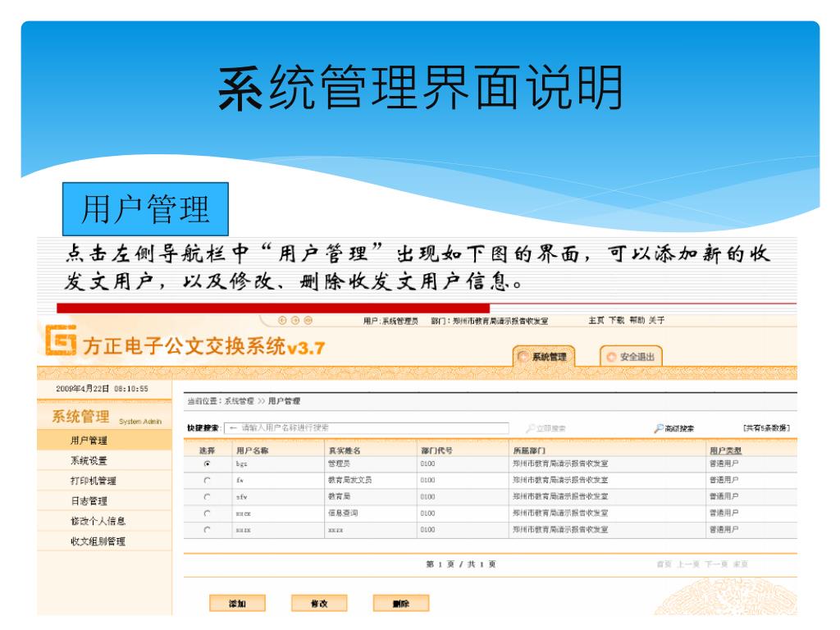
Task: Click the '用户:系统管理员' header text
Action: point(390,321)
